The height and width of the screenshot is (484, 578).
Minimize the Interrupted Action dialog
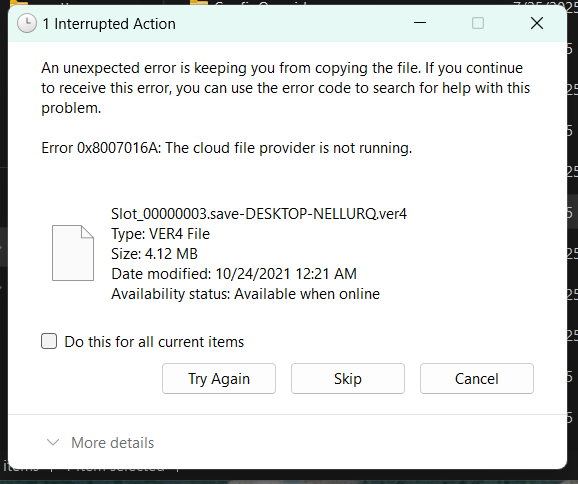point(419,23)
